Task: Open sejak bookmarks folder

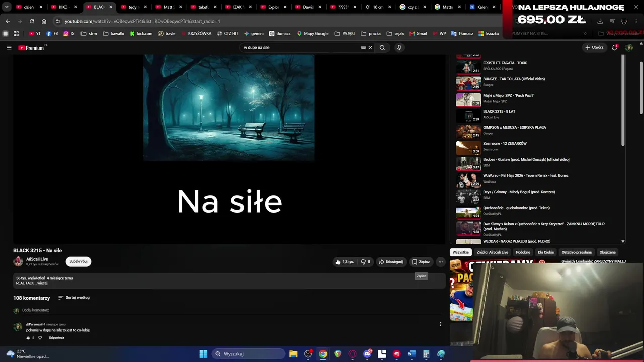Action: pyautogui.click(x=395, y=34)
